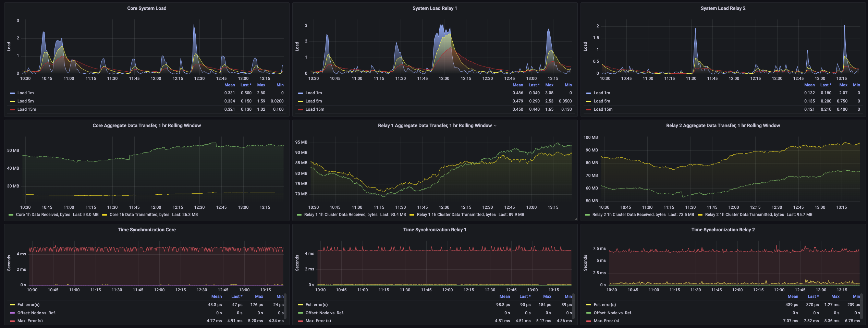Toggle Offset: Node vs. Ref. in Time Synchronization Relay 2
This screenshot has height=328, width=868.
coord(613,313)
